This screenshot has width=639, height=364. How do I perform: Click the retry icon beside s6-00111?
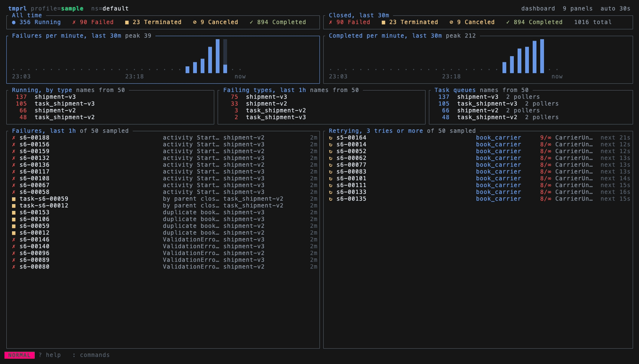331,185
